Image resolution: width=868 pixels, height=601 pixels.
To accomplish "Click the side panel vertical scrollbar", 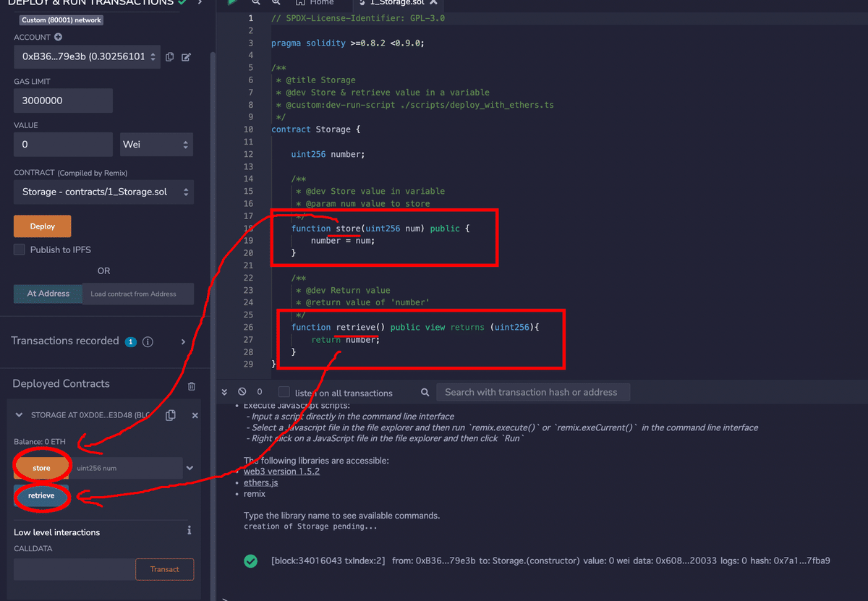I will point(213,325).
